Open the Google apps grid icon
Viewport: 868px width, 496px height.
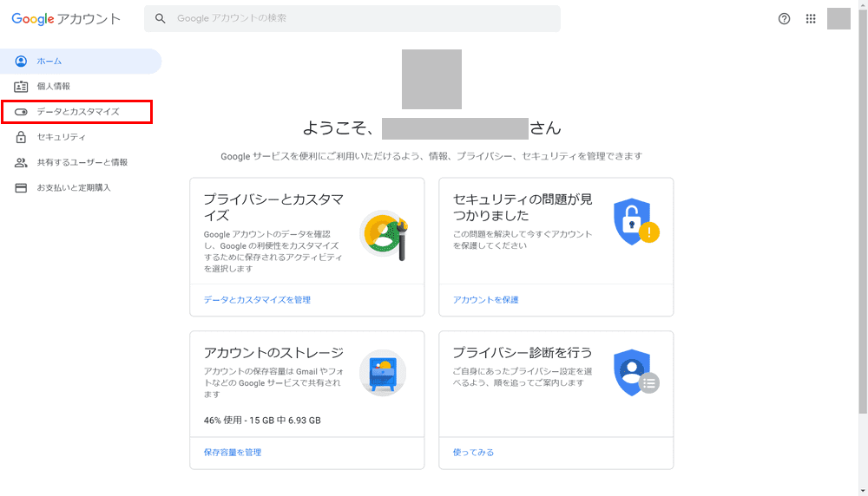click(811, 19)
